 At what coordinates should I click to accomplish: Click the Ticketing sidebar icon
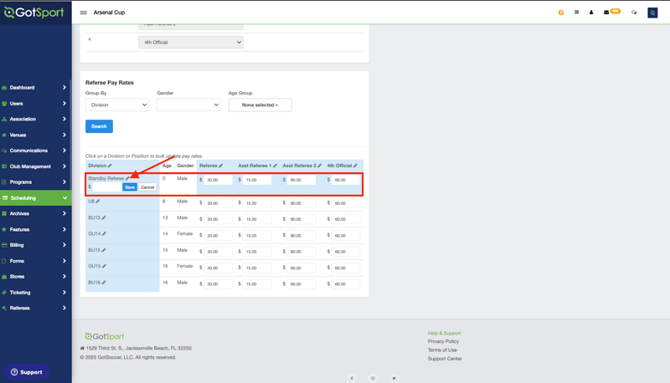(4, 292)
